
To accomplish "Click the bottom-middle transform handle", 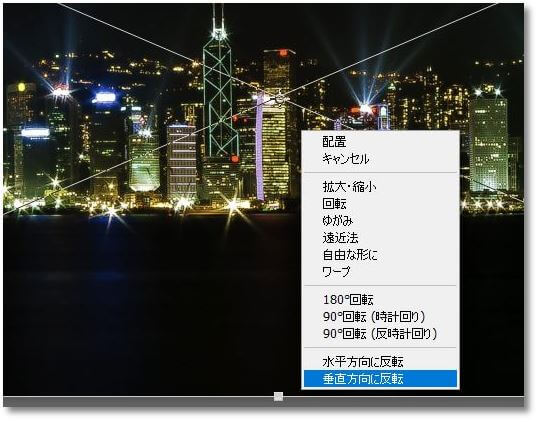I will (278, 397).
